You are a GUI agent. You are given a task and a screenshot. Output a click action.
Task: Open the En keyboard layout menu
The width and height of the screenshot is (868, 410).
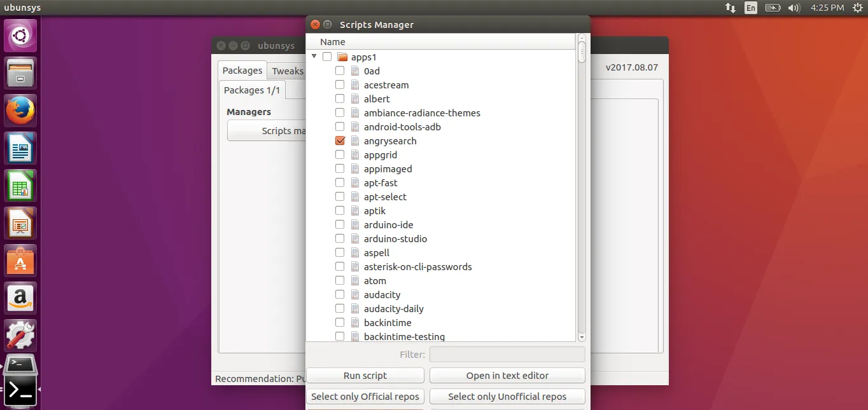(751, 8)
